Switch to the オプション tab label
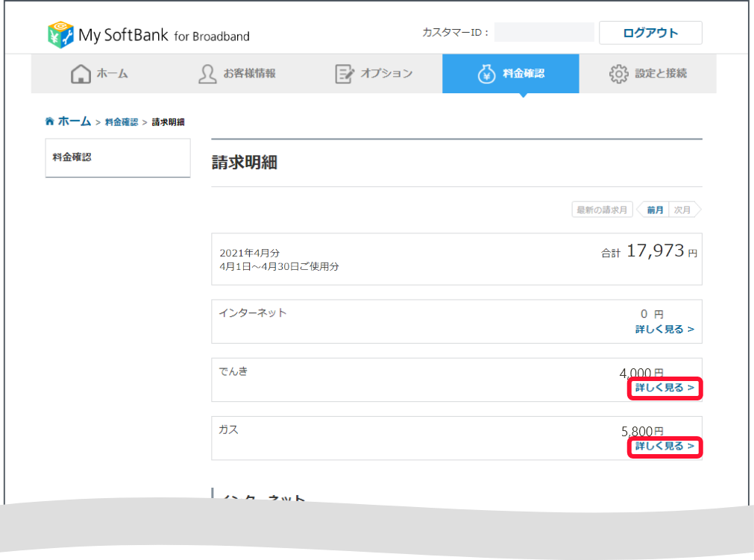This screenshot has height=560, width=754. click(386, 74)
